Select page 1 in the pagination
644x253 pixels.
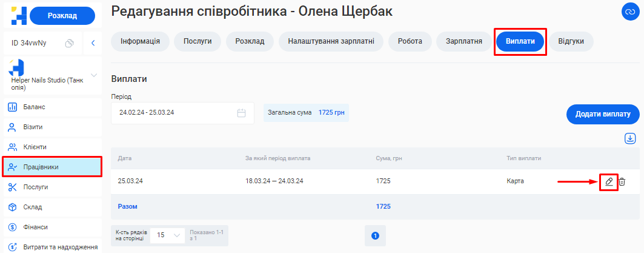tap(375, 235)
